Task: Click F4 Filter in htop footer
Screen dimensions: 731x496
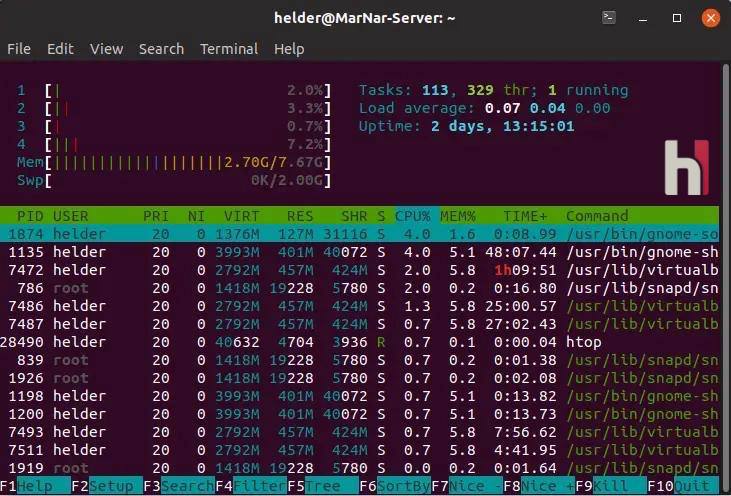Action: pos(251,486)
